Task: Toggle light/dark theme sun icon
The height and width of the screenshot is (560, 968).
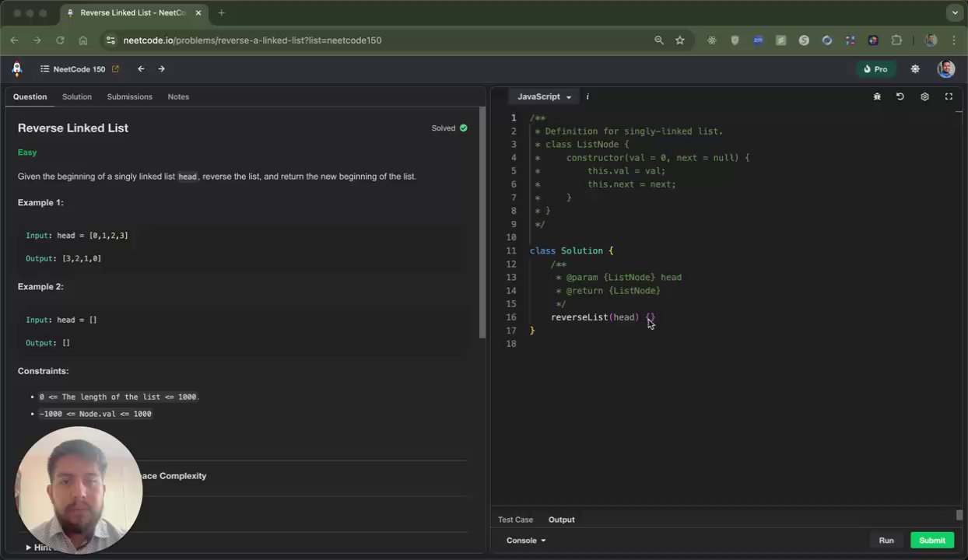Action: pyautogui.click(x=915, y=69)
